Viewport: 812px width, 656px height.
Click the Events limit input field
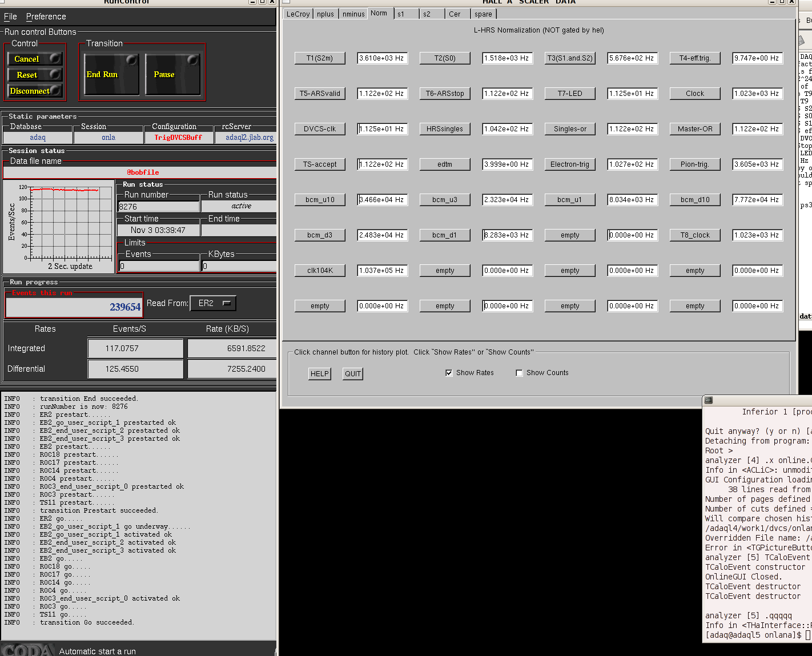(159, 266)
